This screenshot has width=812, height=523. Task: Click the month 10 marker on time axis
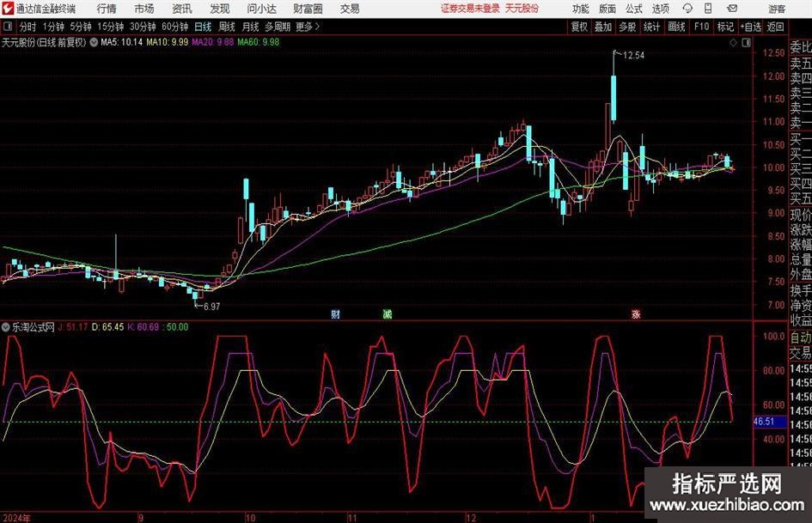pyautogui.click(x=250, y=518)
